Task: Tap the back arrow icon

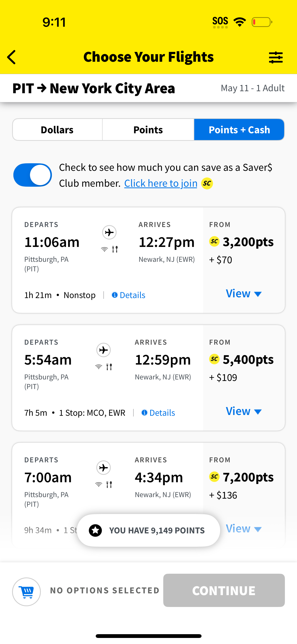Action: point(12,57)
